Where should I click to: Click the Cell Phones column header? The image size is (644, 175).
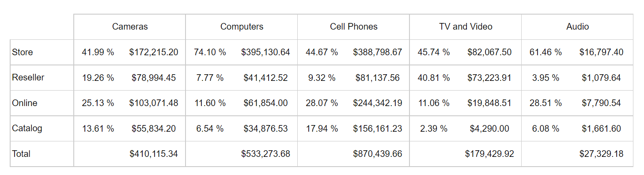(354, 27)
